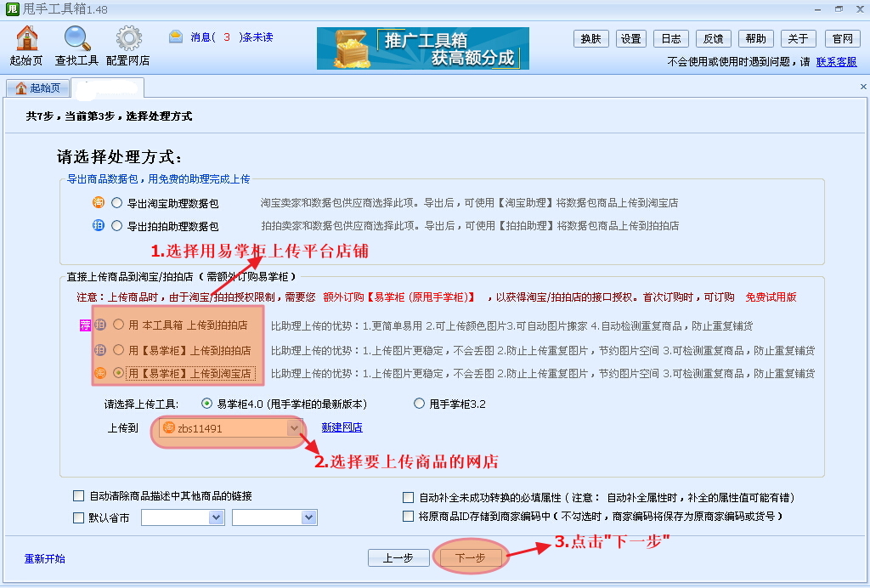Click the 关于 about button

point(798,39)
